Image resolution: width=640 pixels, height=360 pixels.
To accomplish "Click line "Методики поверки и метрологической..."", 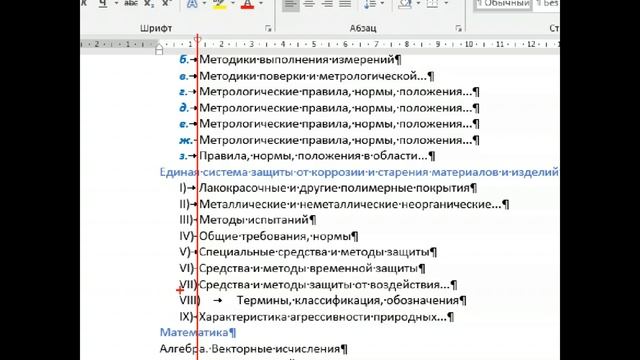I will click(x=313, y=76).
